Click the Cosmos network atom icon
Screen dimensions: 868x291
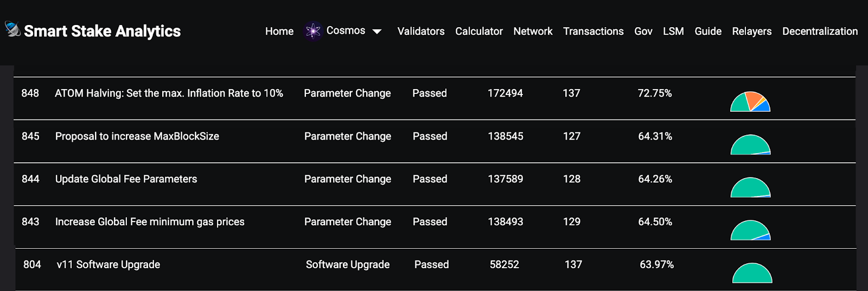[x=313, y=31]
